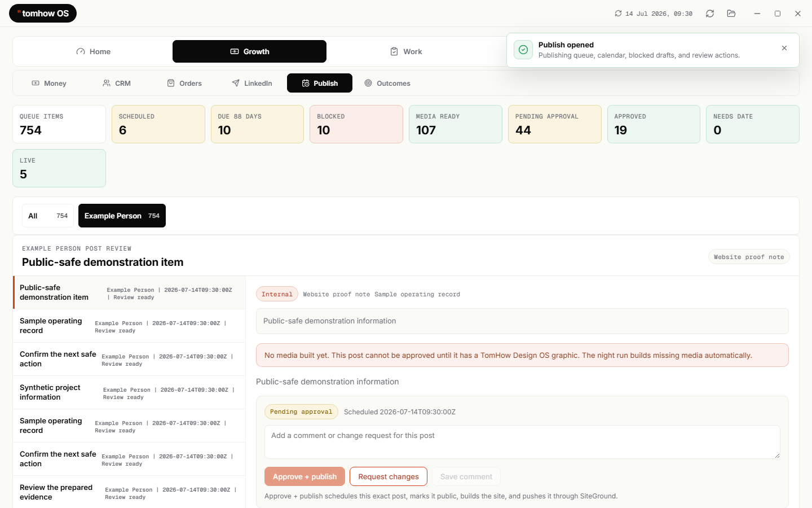
Task: Click the Queue Items 754 card
Action: pyautogui.click(x=59, y=124)
